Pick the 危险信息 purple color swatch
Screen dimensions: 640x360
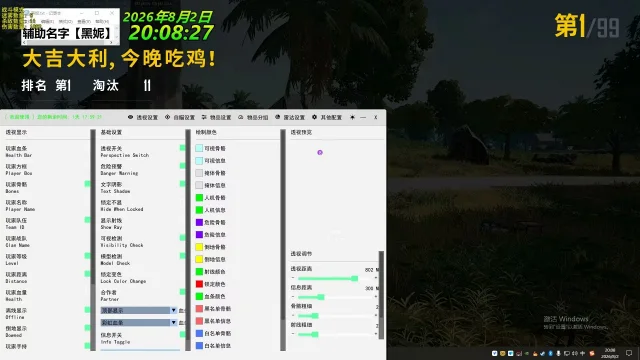(199, 235)
